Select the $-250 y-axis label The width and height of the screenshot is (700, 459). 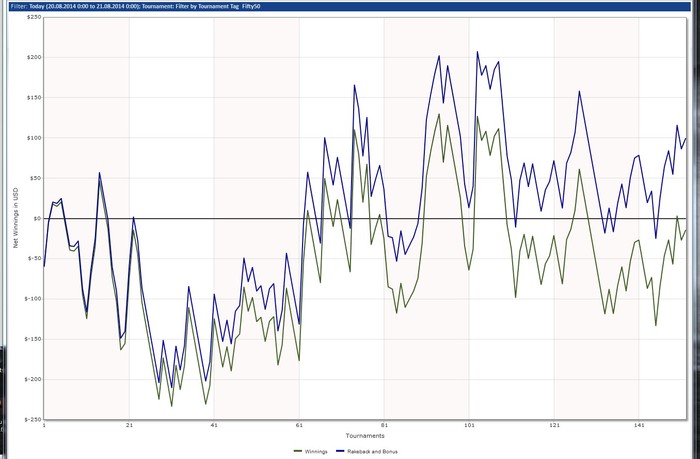pos(33,419)
